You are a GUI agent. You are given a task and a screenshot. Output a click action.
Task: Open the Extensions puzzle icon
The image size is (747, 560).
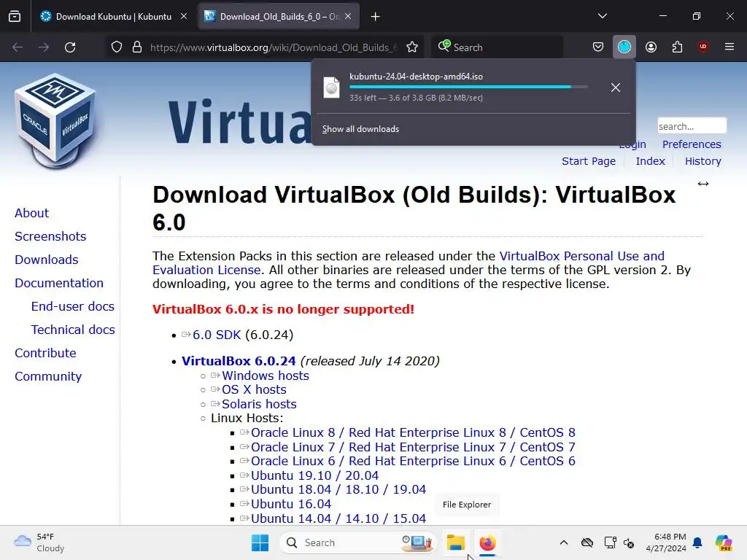(x=677, y=47)
